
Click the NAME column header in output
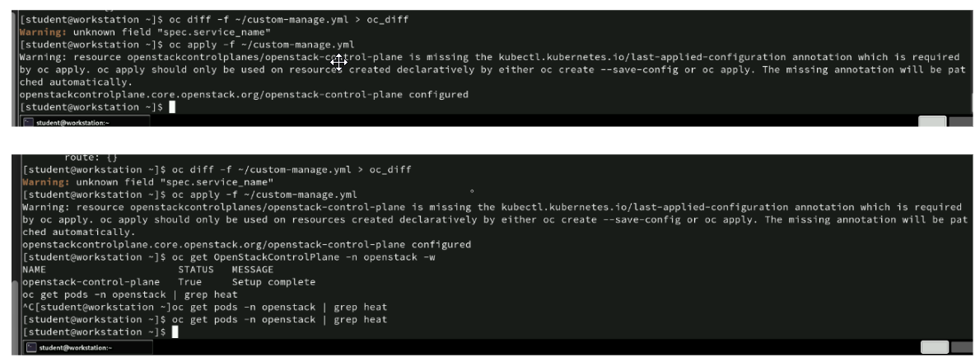tap(35, 270)
